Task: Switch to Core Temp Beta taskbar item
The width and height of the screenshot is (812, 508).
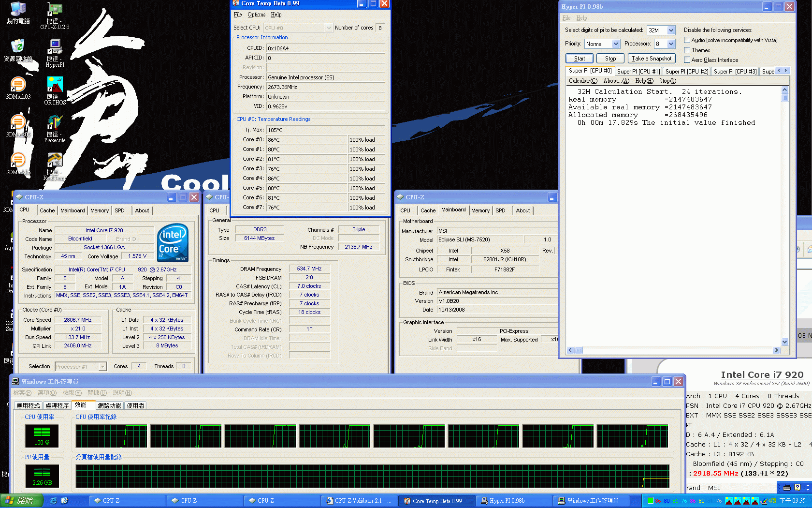Action: 436,501
